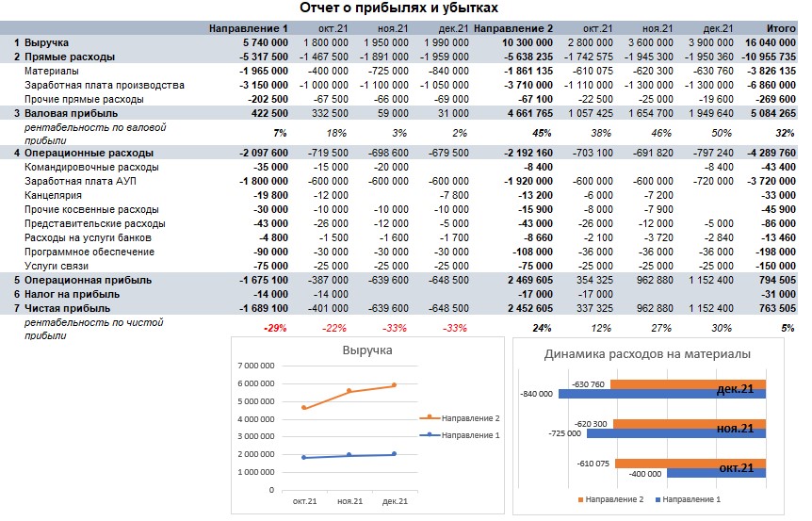Select the red -29% net margin cell

pos(275,328)
